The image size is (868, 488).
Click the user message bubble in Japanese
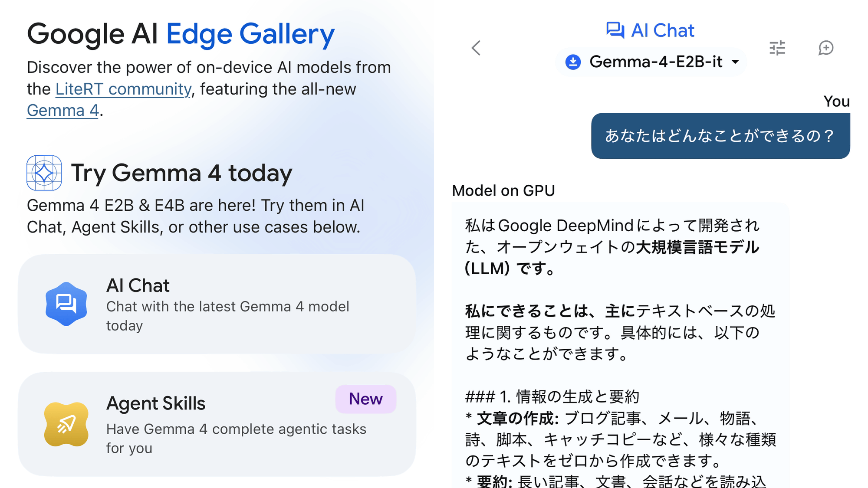pyautogui.click(x=720, y=136)
